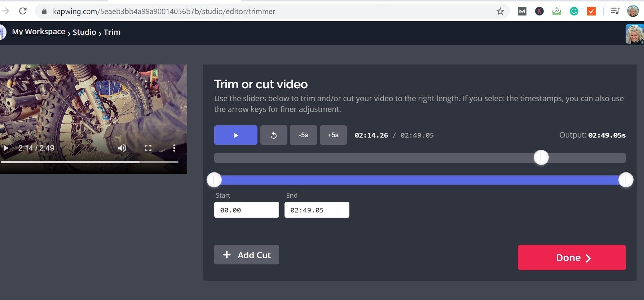Screen dimensions: 644x300
Task: Click the trim end handle
Action: (626, 180)
